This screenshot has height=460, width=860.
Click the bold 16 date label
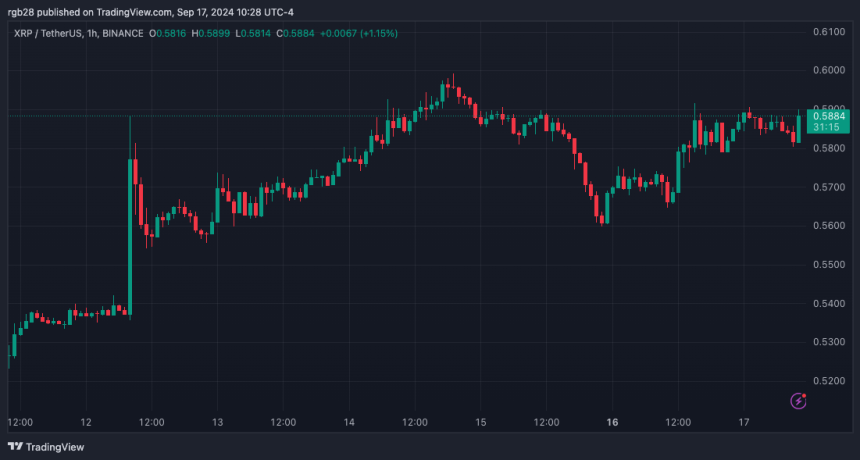click(x=612, y=422)
